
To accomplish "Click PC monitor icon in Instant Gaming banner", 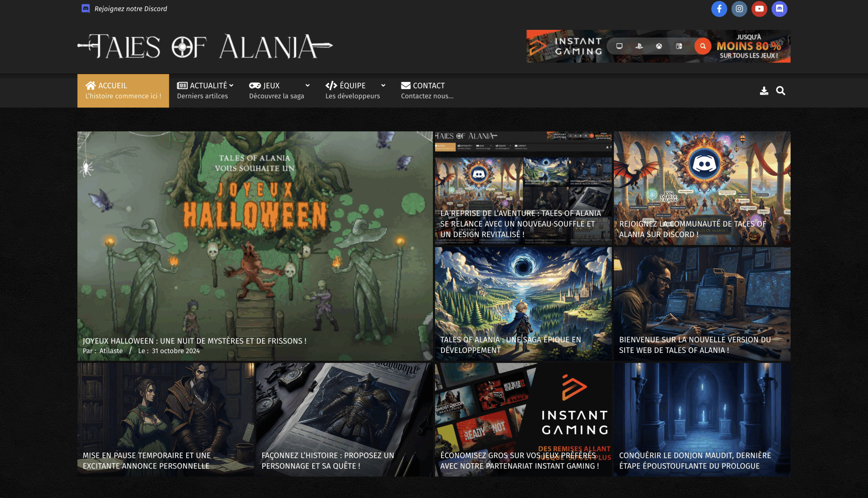I will coord(619,46).
